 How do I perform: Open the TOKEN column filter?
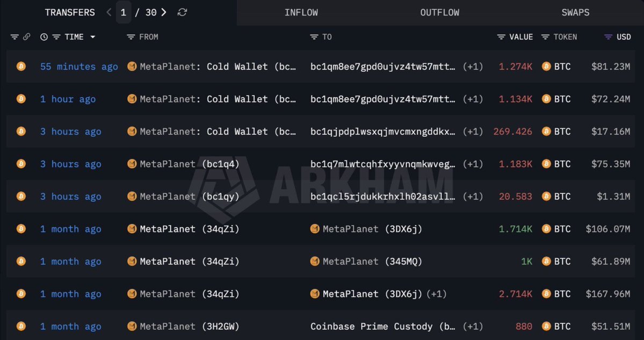coord(545,37)
